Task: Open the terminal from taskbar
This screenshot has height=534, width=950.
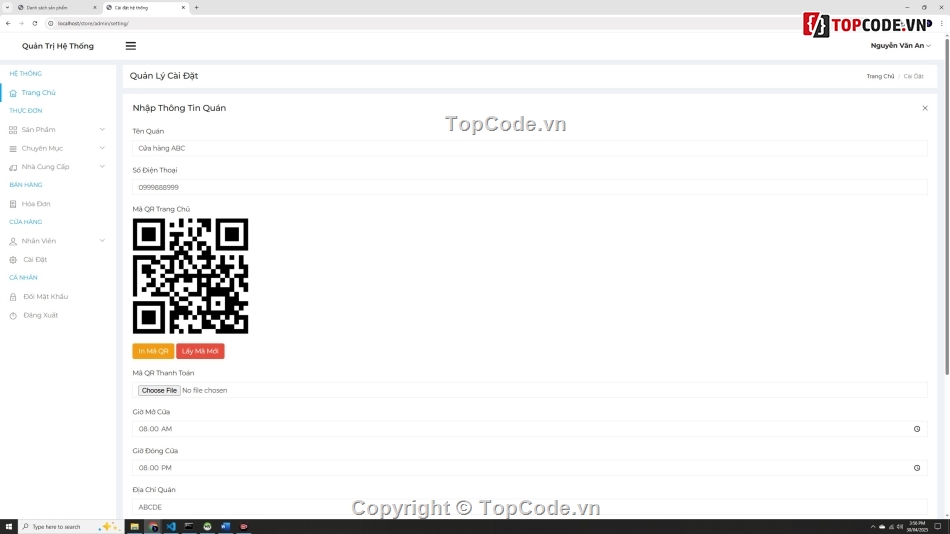Action: [x=189, y=527]
